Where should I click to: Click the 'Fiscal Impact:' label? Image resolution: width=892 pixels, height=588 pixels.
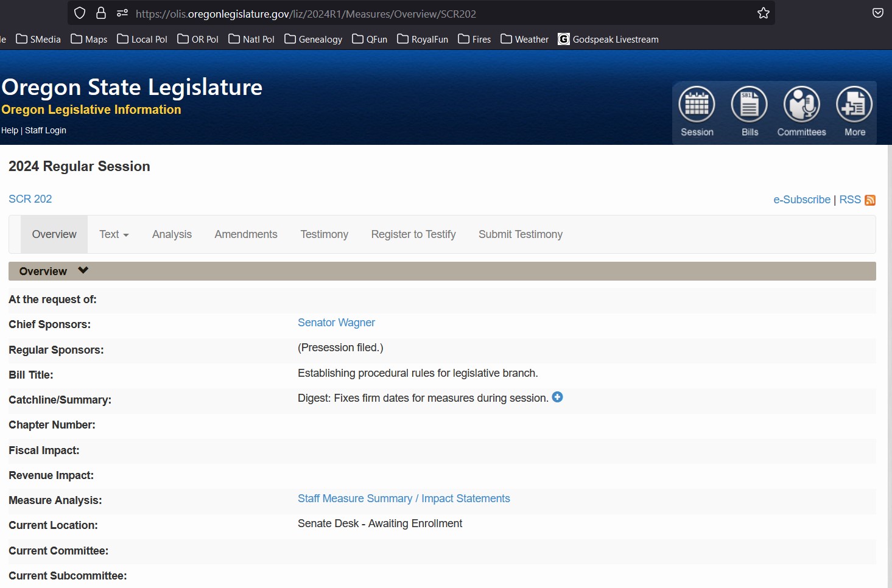coord(44,450)
